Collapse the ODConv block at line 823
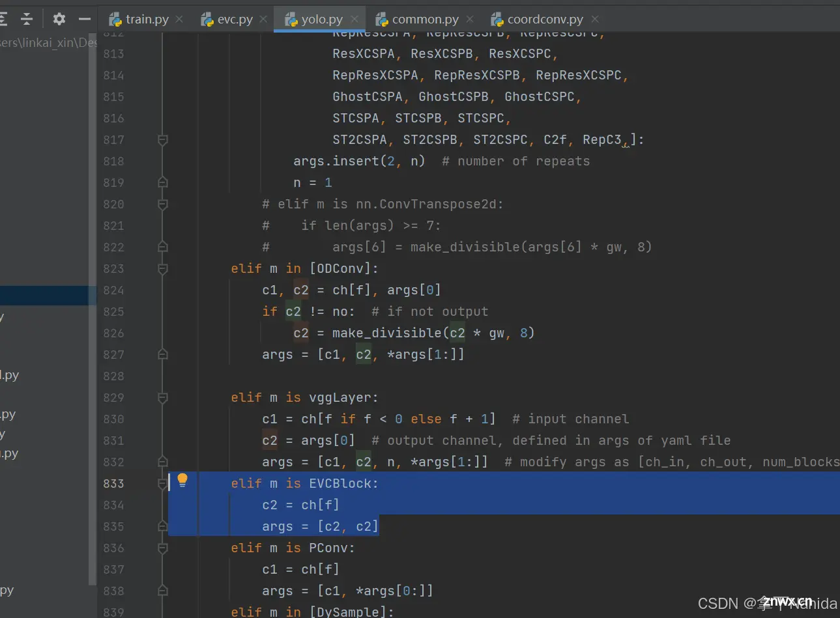Viewport: 840px width, 618px height. click(x=163, y=269)
